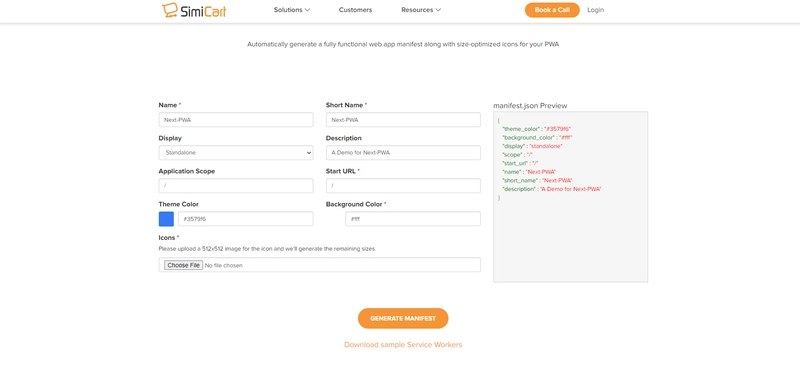
Task: Click the "display" line in manifest preview
Action: (532, 146)
